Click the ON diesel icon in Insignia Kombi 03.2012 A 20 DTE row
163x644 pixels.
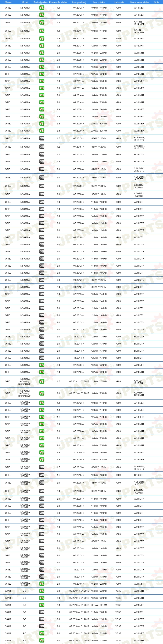[42, 541]
